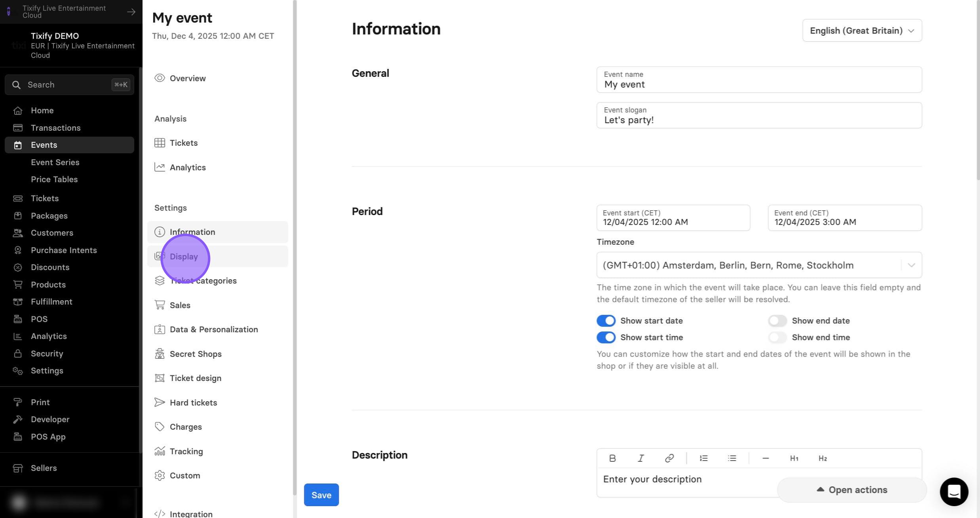Image resolution: width=980 pixels, height=518 pixels.
Task: Apply bulleted list formatting in the editor
Action: click(x=732, y=458)
